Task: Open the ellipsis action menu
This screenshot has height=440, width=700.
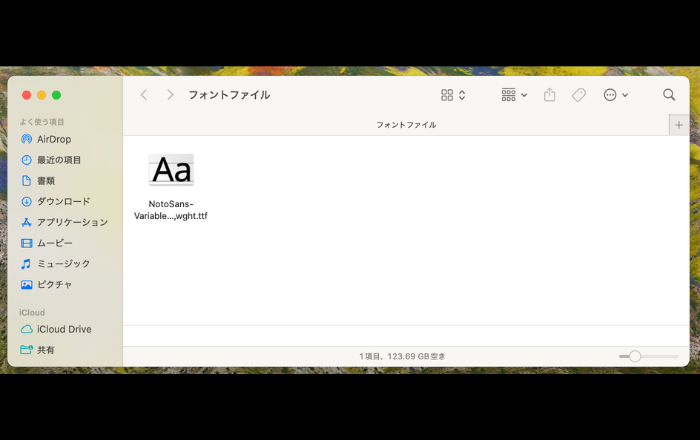Action: (x=616, y=95)
